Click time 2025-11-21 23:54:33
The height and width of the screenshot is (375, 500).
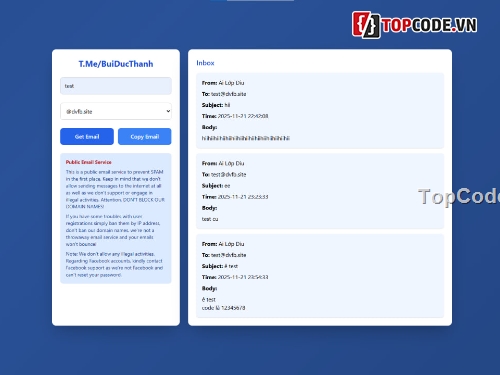click(243, 277)
